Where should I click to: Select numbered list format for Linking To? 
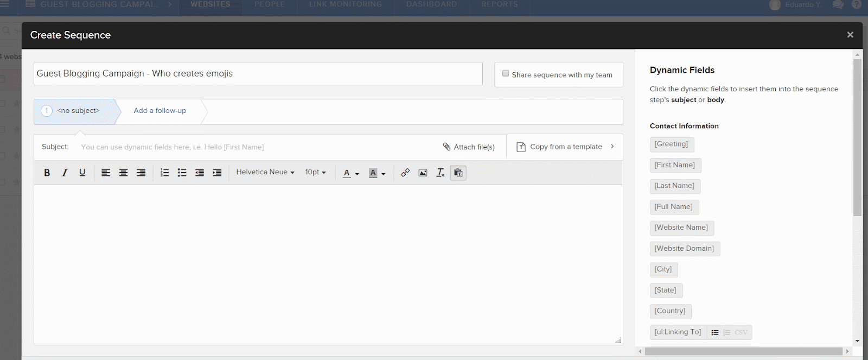click(x=727, y=332)
